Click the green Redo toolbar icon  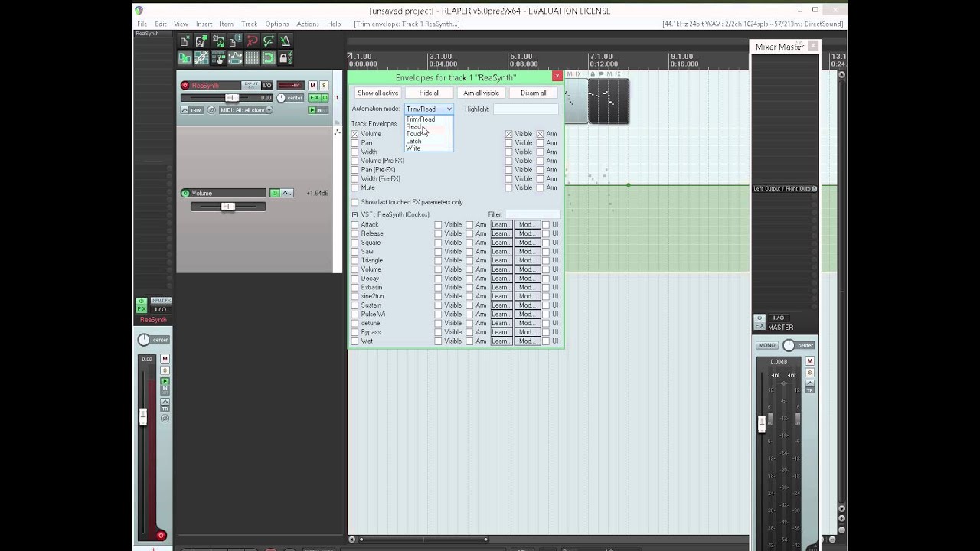pyautogui.click(x=269, y=41)
